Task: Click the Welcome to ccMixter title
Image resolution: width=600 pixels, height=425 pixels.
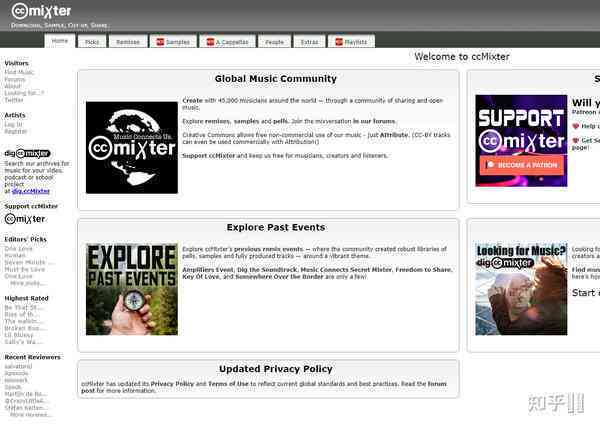Action: point(462,57)
